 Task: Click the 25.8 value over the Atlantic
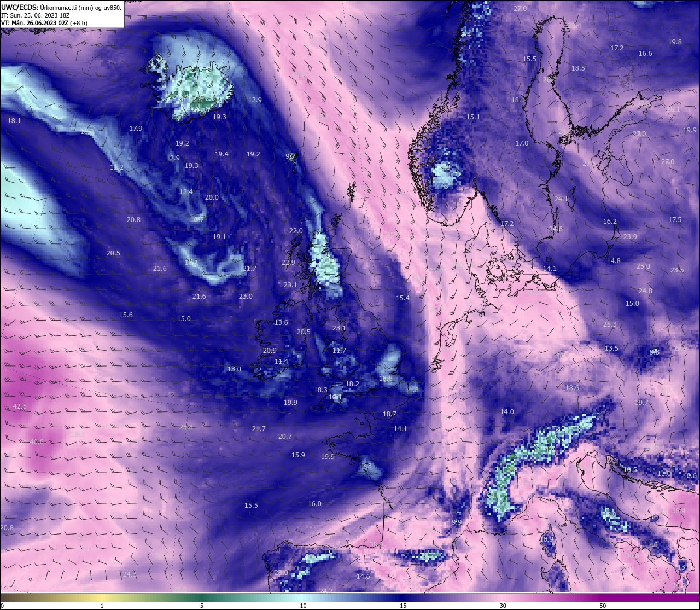tap(186, 427)
